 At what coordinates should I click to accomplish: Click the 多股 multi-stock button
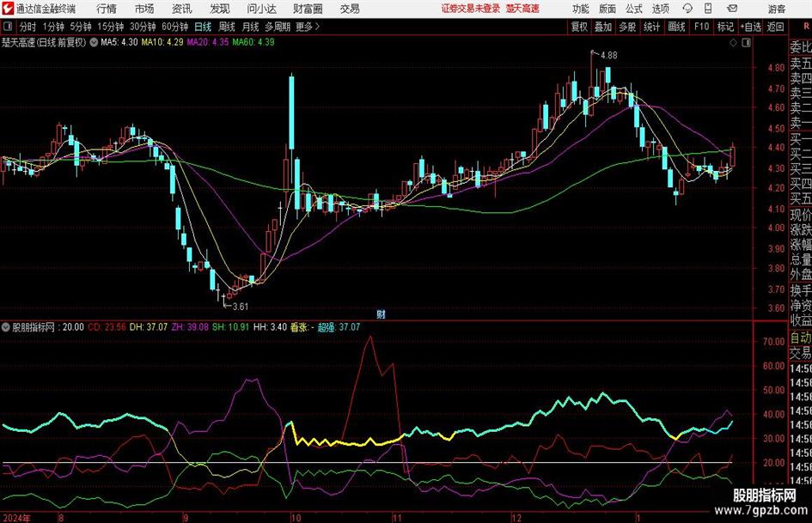[x=627, y=27]
